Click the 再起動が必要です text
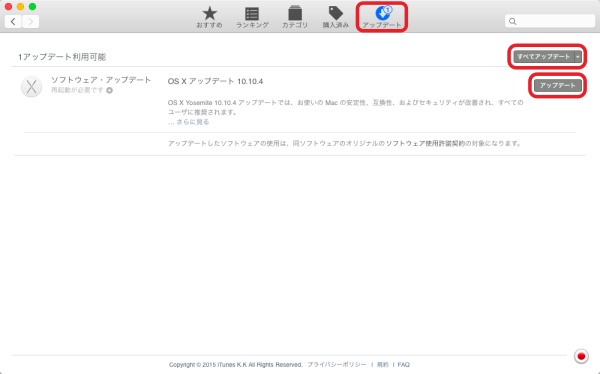 pos(77,90)
